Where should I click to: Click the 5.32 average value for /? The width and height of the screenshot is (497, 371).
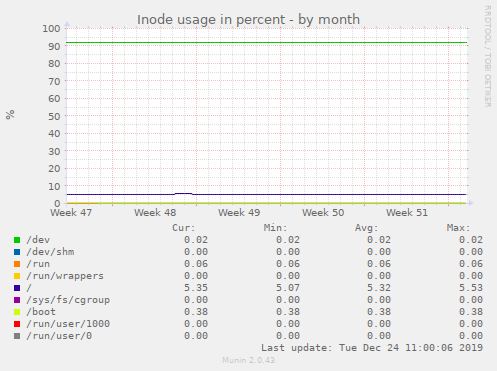(379, 288)
